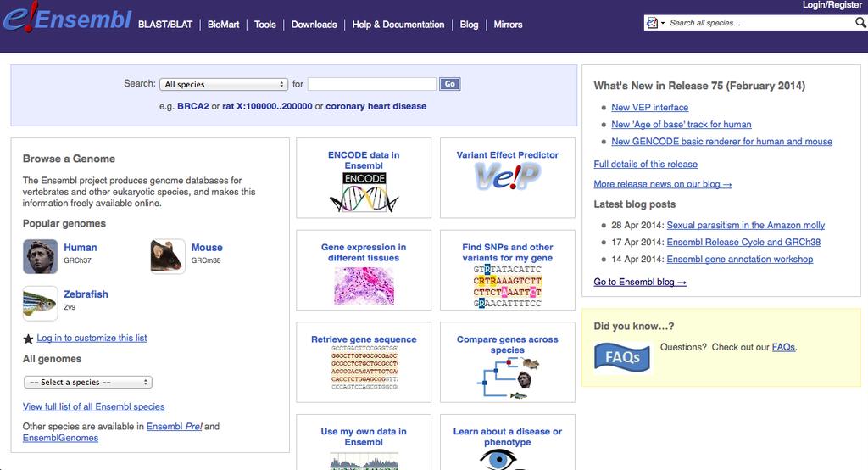
Task: Open the Select a species dropdown
Action: 87,382
